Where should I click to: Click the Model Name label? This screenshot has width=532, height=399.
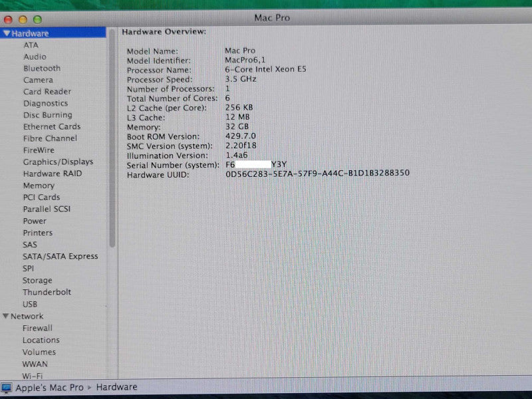point(152,51)
